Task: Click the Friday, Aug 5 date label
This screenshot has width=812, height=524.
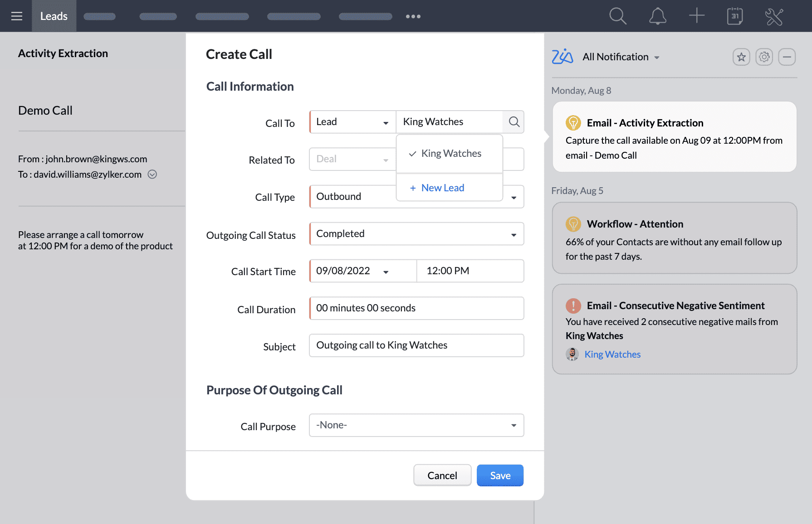Action: [577, 191]
